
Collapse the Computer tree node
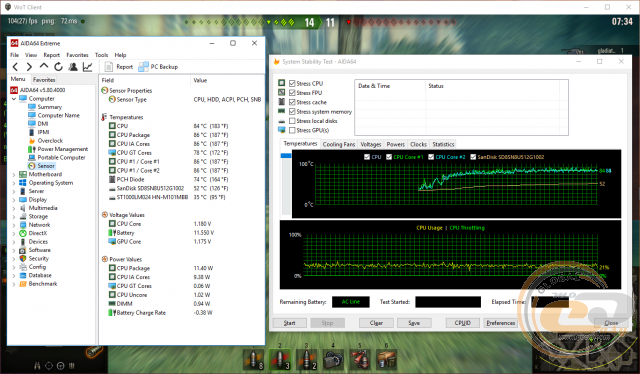[x=14, y=99]
